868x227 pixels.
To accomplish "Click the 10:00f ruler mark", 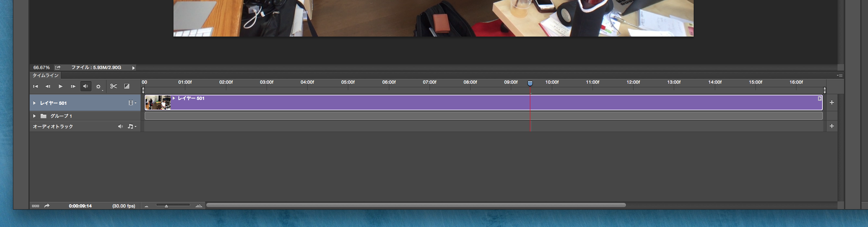I will pyautogui.click(x=552, y=82).
